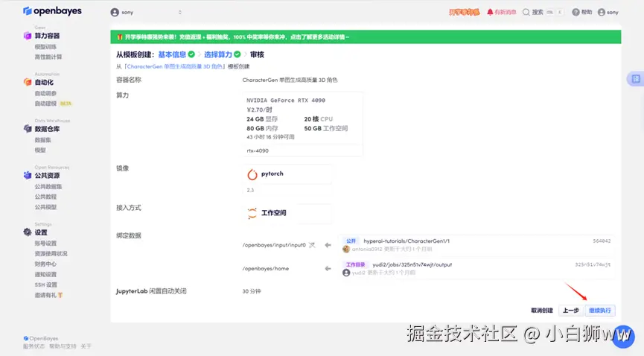Viewport: 644px width, 356px height.
Task: Open hyperai-tutorials/CharacterGen1/1 dataset
Action: pyautogui.click(x=407, y=241)
